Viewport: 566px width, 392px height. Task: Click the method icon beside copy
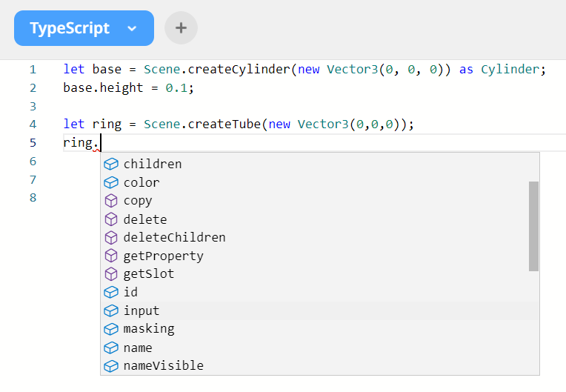click(x=111, y=201)
